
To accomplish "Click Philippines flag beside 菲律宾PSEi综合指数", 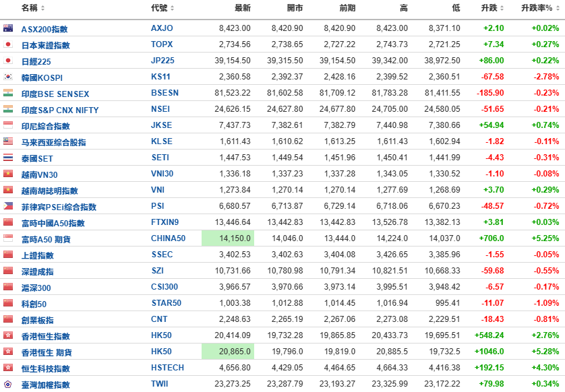I will pos(8,206).
